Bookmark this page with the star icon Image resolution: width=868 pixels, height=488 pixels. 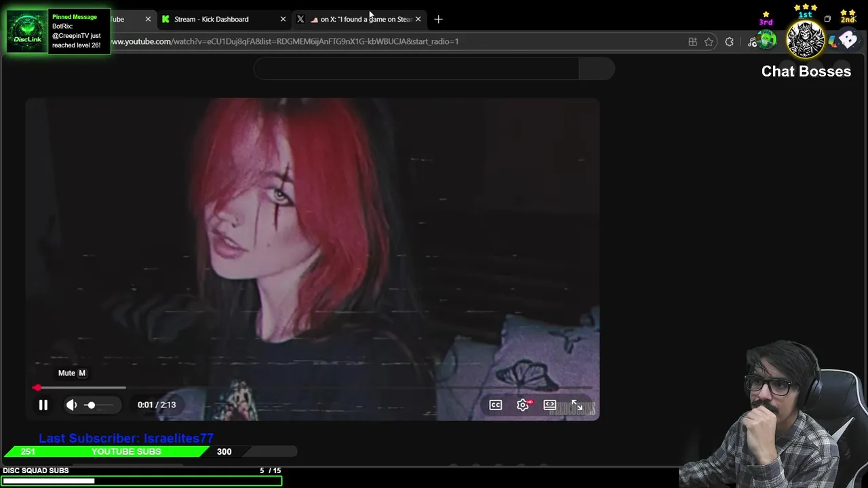tap(709, 41)
